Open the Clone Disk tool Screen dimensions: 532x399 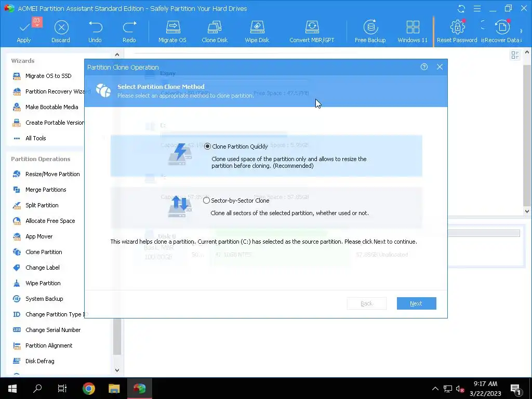pos(215,32)
